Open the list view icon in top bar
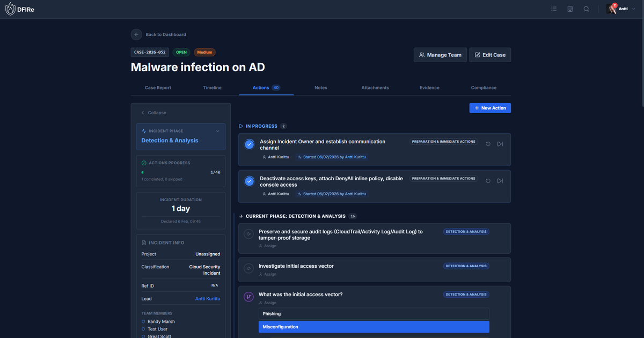This screenshot has height=338, width=644. 554,9
